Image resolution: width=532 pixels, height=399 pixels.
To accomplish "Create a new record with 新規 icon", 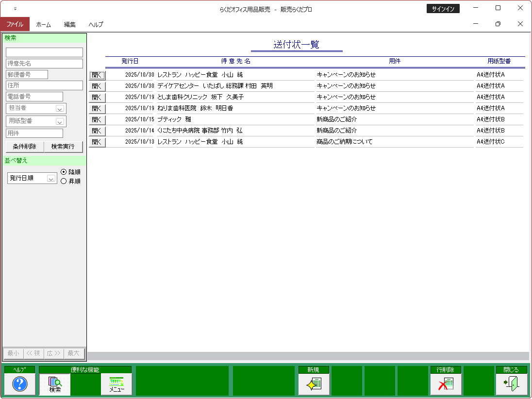I will (314, 384).
